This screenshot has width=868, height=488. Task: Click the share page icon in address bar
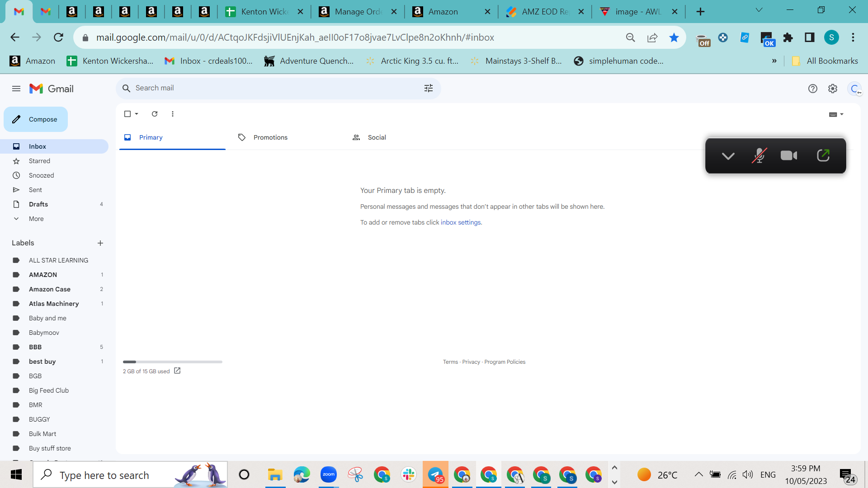coord(652,38)
